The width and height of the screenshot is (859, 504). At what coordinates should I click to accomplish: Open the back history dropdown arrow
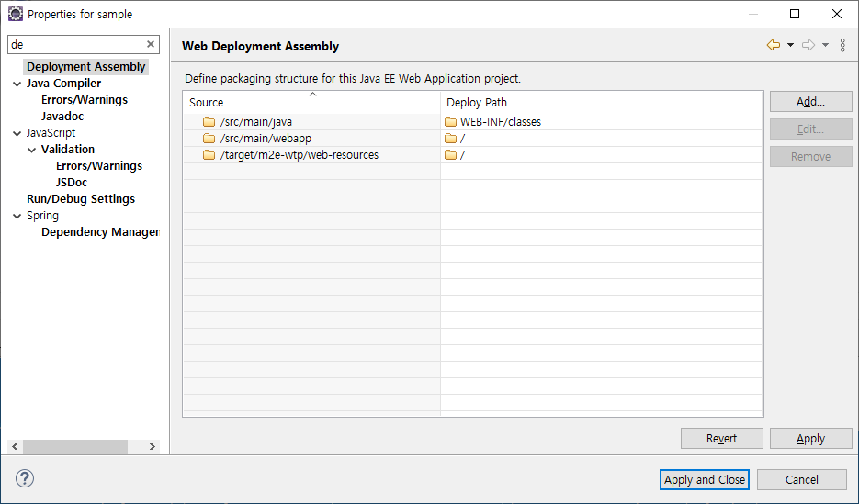pos(790,45)
